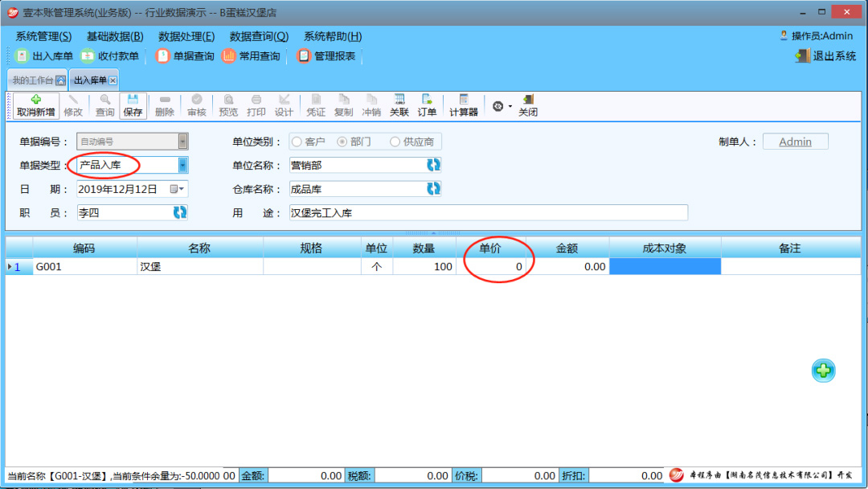This screenshot has width=868, height=489.
Task: Select cell G001 in the grid
Action: (84, 266)
